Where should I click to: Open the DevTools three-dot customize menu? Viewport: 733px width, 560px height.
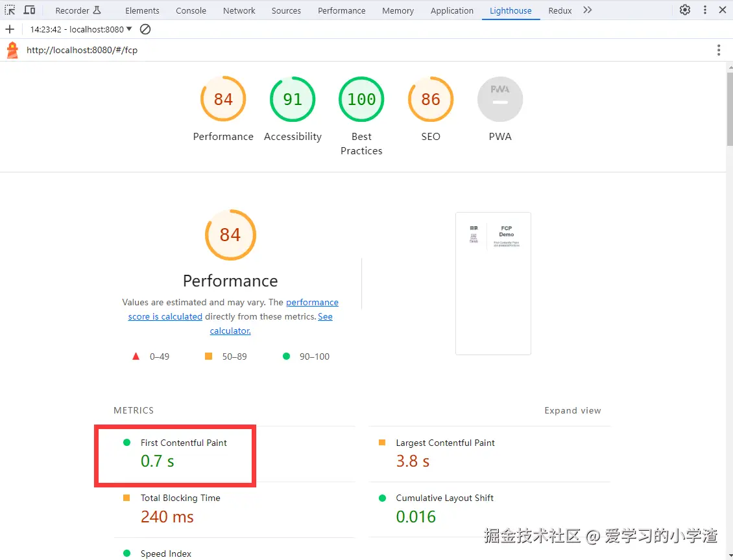(x=705, y=10)
